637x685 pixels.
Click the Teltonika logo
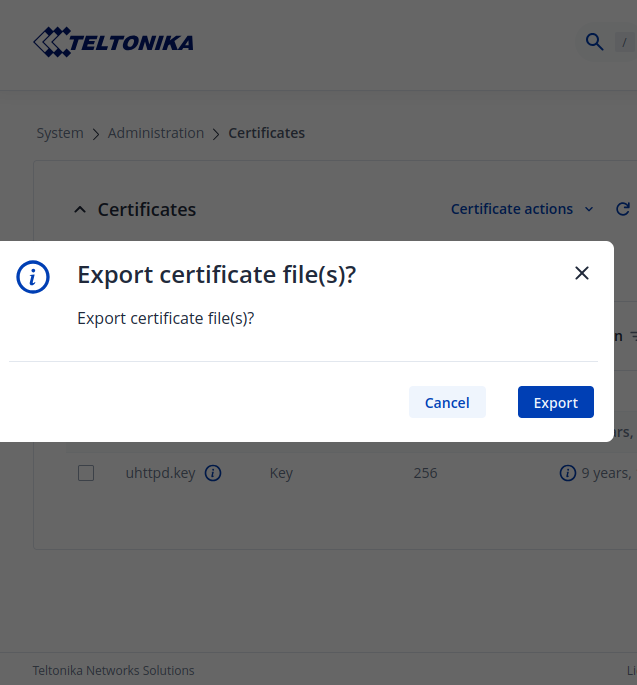[113, 42]
